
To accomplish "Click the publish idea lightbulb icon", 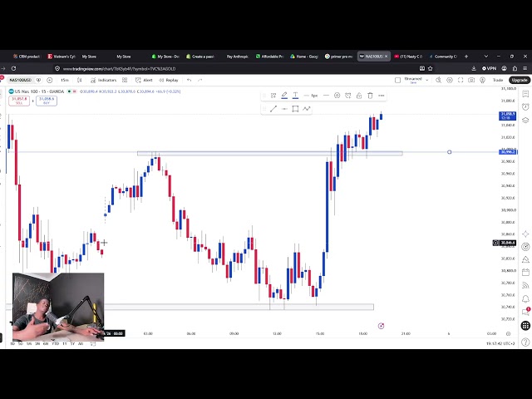I will click(482, 80).
